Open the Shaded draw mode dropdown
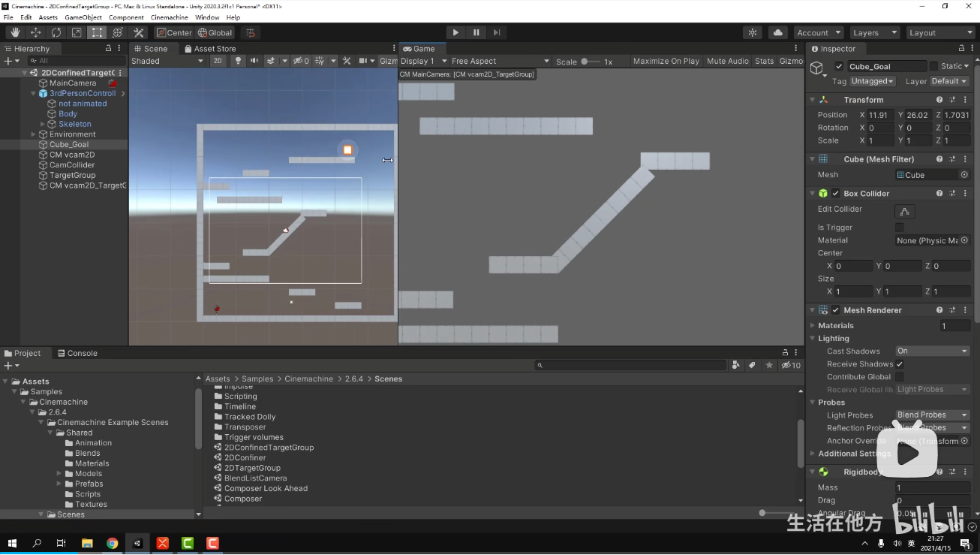Viewport: 980px width, 555px height. tap(167, 61)
